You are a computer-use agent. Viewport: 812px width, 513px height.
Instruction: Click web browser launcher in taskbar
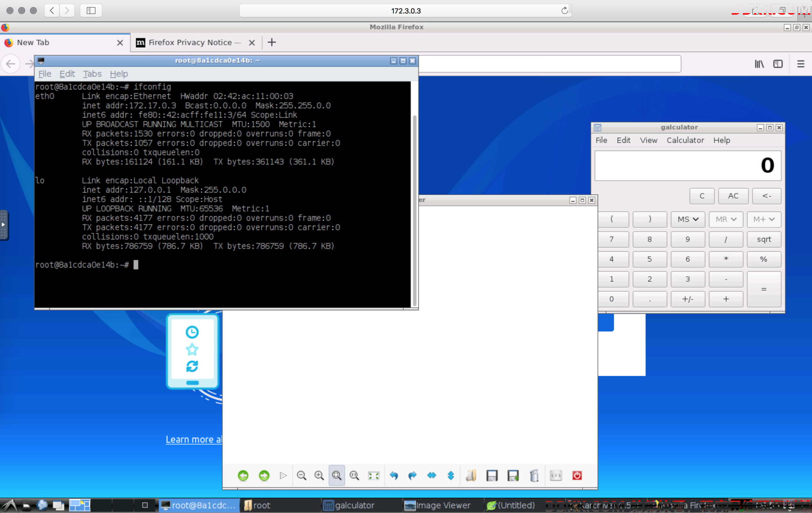pyautogui.click(x=42, y=505)
